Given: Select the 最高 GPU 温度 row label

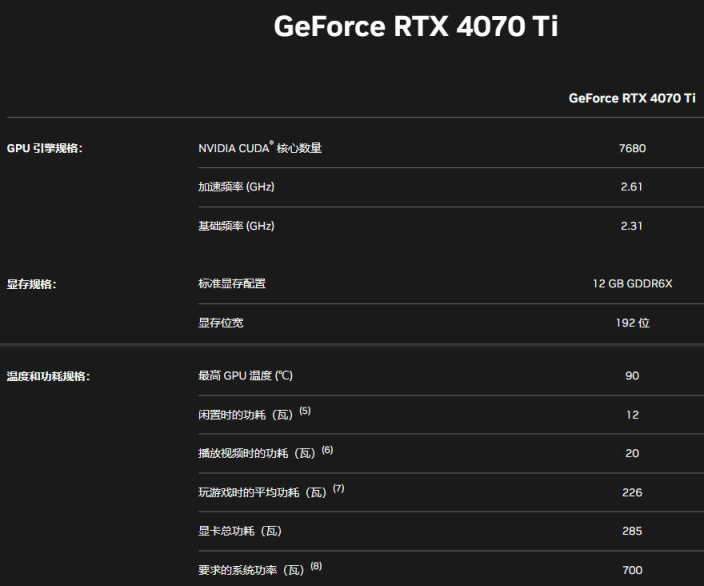Looking at the screenshot, I should pyautogui.click(x=245, y=376).
